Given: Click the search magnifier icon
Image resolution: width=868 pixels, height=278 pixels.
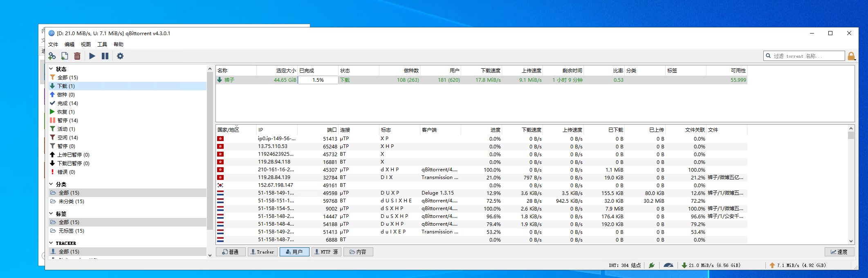Looking at the screenshot, I should [x=769, y=56].
